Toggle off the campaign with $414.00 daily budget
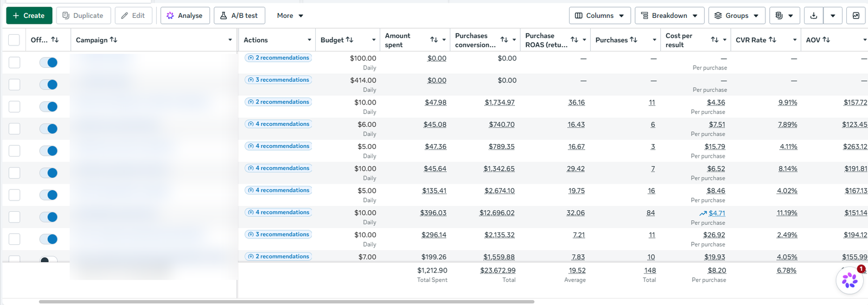The height and width of the screenshot is (305, 868). click(x=48, y=85)
